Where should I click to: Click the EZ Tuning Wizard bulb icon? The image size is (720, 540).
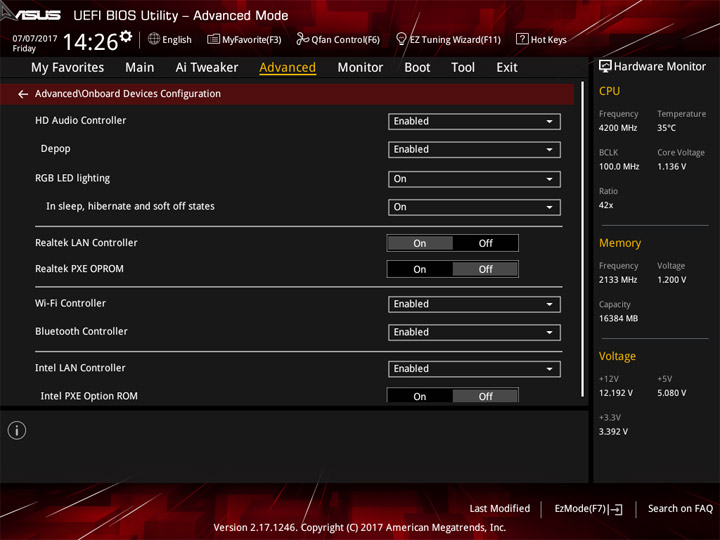(x=401, y=39)
